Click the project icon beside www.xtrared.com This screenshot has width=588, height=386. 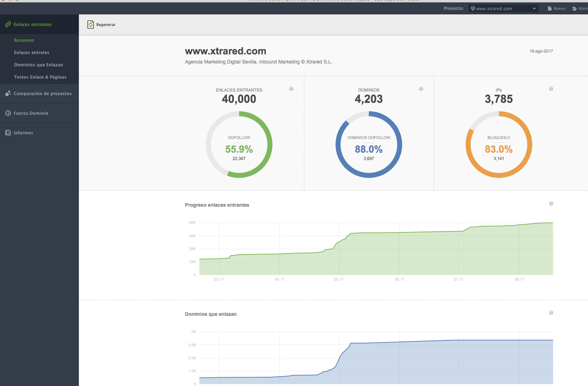(x=473, y=8)
